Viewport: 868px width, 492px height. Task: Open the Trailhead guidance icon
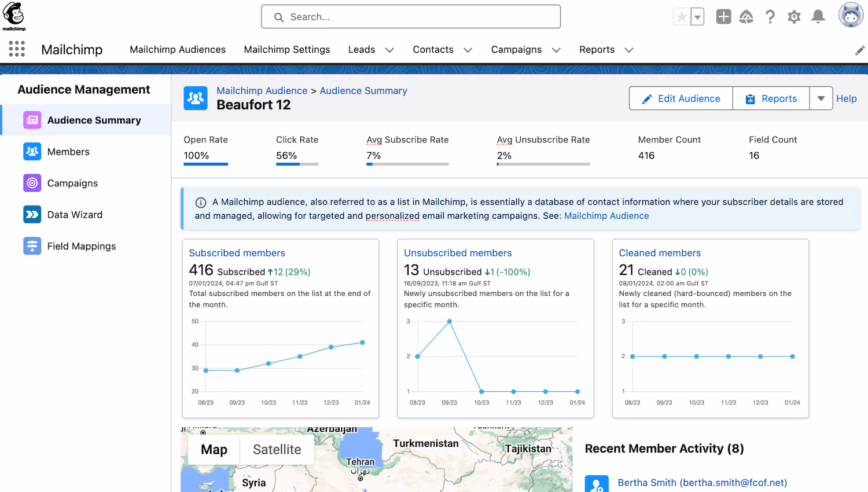pyautogui.click(x=746, y=17)
